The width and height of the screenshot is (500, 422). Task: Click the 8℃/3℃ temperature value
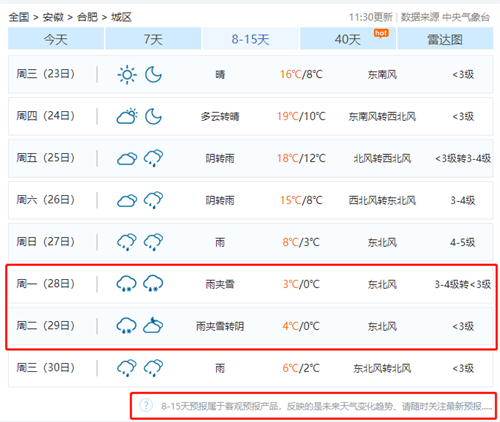coord(301,242)
